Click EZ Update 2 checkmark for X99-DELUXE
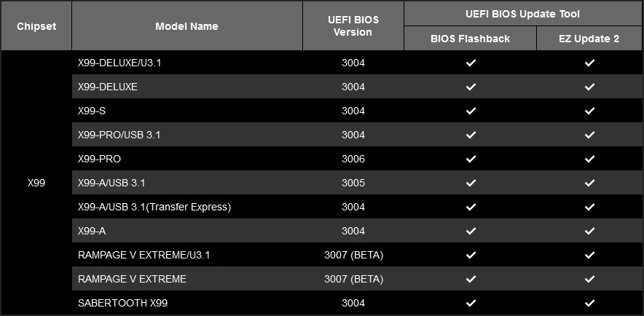 click(589, 87)
